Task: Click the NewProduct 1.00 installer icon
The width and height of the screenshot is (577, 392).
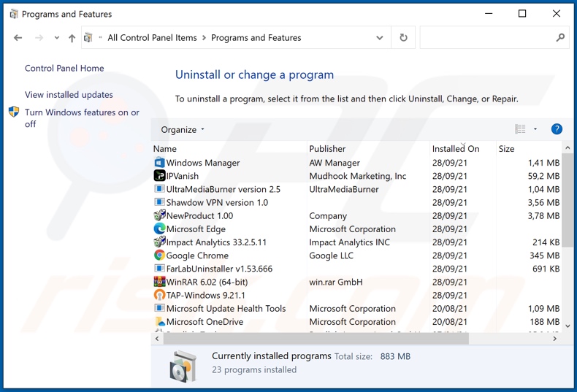Action: click(x=159, y=215)
